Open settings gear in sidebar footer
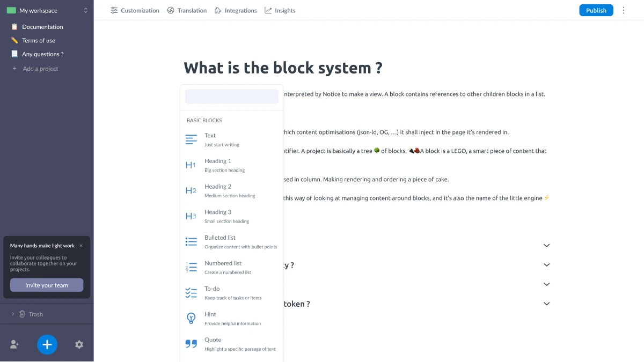Viewport: 644px width, 362px height. pos(79,344)
